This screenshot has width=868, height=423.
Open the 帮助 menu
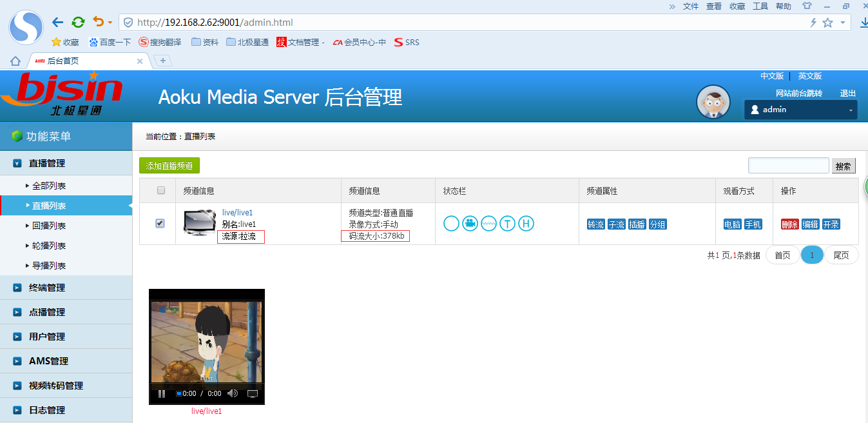coord(784,6)
